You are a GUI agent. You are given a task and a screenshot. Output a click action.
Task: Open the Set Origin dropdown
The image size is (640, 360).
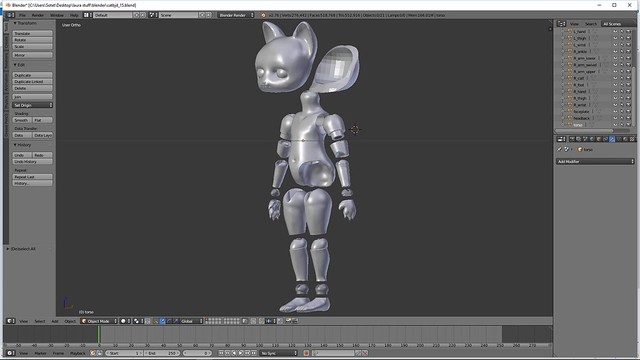[32, 105]
